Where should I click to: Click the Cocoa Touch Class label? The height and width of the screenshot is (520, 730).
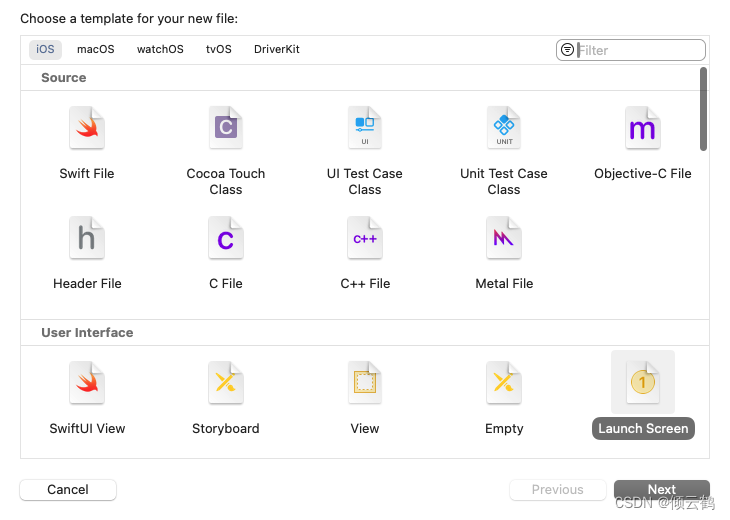point(226,182)
